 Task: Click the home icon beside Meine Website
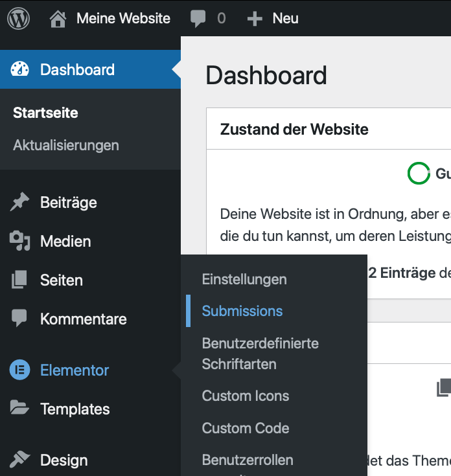pyautogui.click(x=58, y=19)
